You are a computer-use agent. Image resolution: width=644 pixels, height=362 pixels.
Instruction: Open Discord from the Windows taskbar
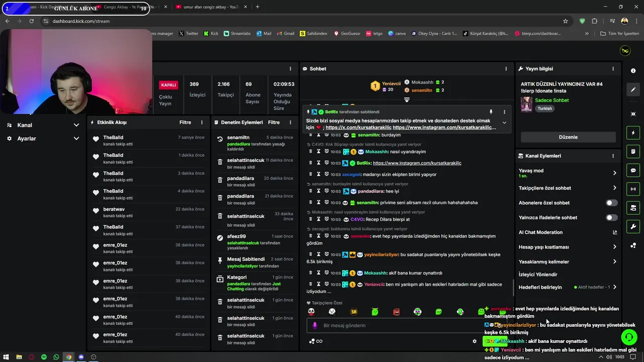coord(81,357)
